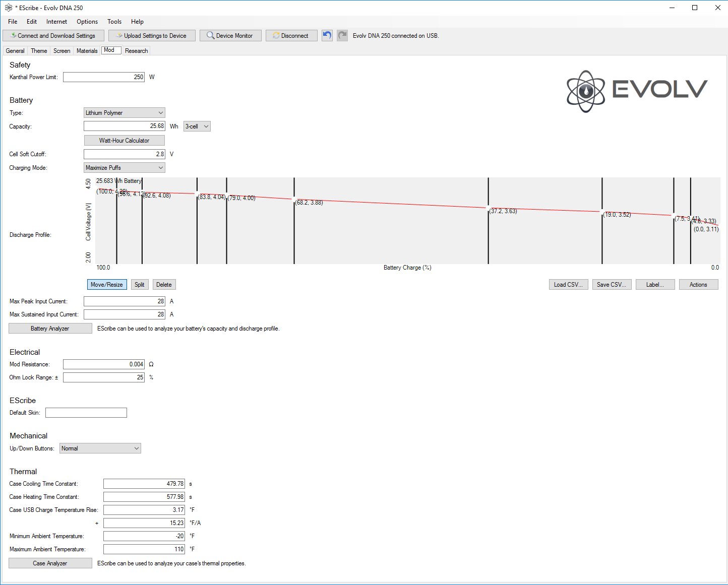Click Connect and Download Settings button
Screen dimensions: 728x585
point(53,36)
